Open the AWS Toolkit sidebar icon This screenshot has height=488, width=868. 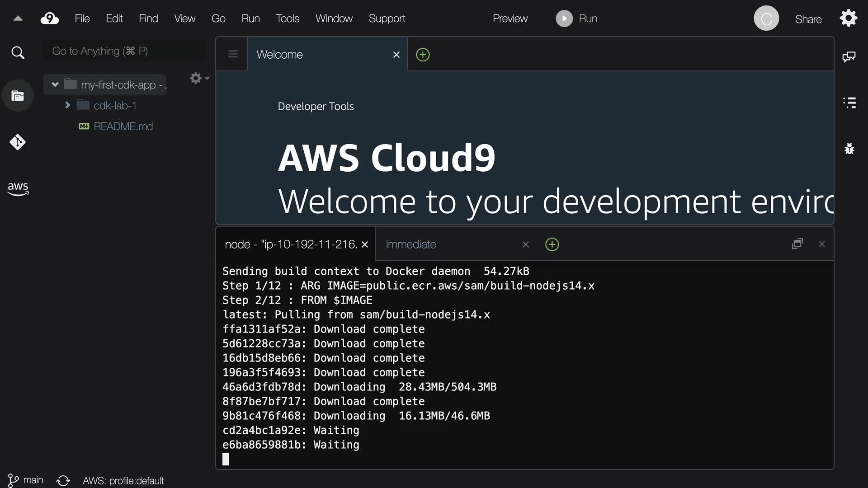[18, 188]
